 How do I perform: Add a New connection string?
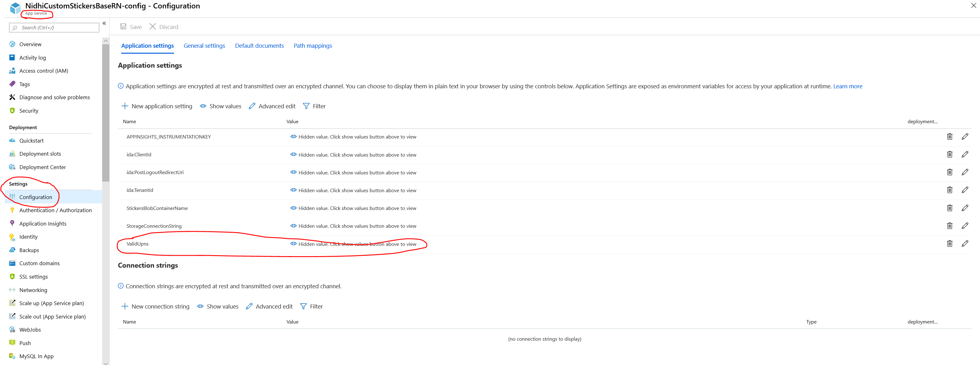[155, 306]
